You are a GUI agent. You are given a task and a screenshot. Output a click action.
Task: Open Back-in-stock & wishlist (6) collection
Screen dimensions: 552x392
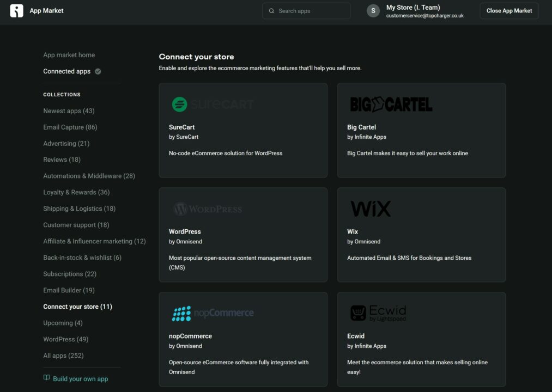(82, 258)
